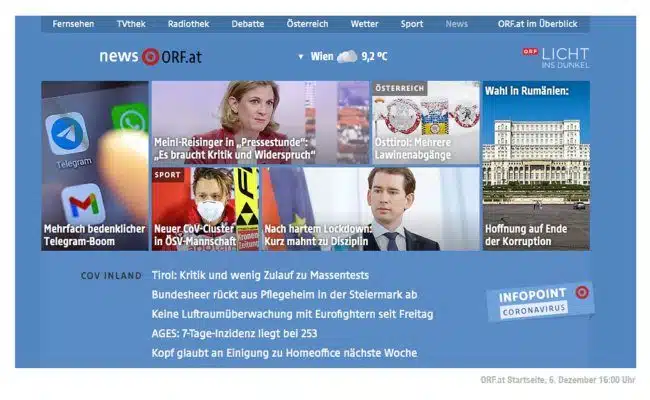This screenshot has height=400, width=650.
Task: Click the Wien location label
Action: (x=322, y=56)
